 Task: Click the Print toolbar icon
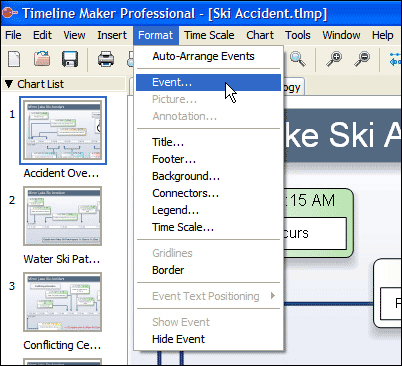(106, 59)
